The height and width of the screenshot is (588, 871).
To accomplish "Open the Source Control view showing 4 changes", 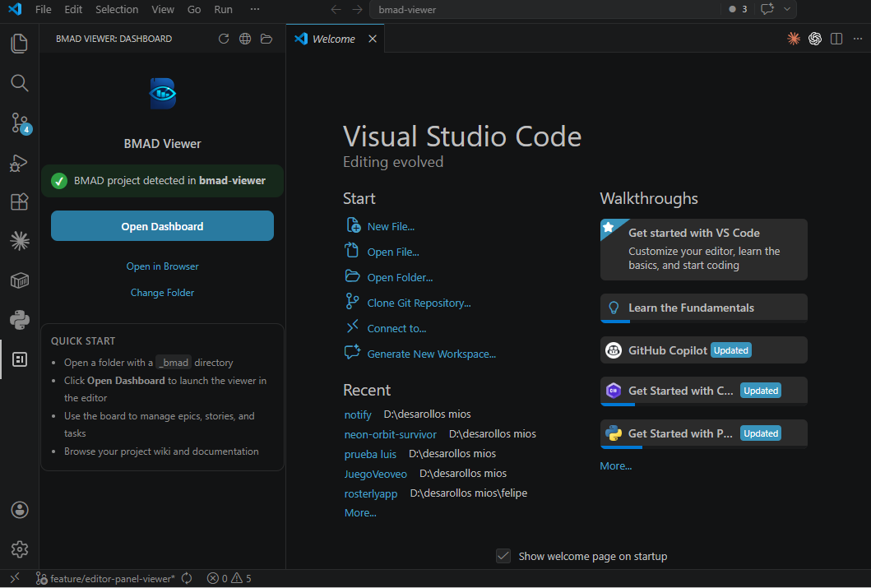I will [x=19, y=123].
